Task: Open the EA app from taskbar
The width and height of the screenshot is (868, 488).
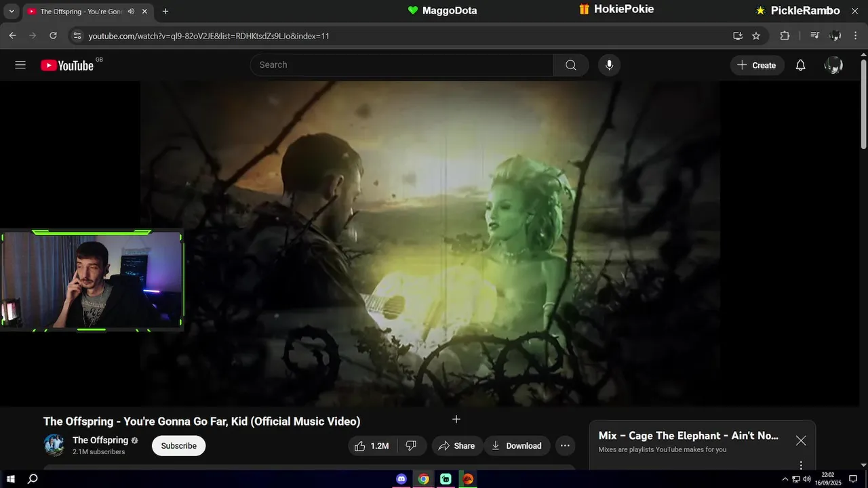Action: point(467,479)
